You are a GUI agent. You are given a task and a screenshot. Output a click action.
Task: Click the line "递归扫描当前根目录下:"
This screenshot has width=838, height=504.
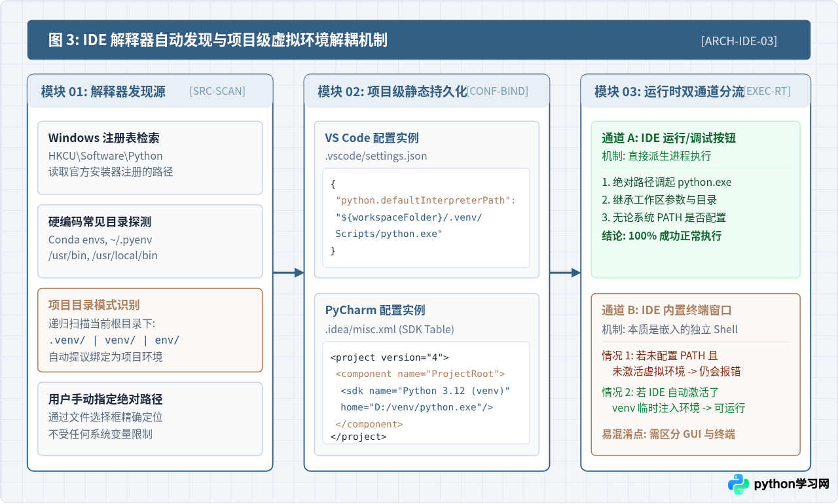(x=101, y=323)
